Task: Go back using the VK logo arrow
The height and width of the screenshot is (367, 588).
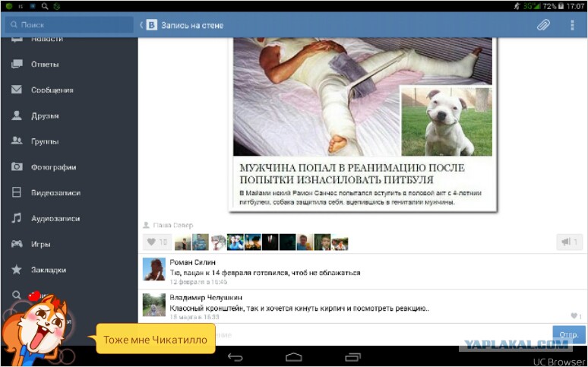Action: [x=148, y=25]
